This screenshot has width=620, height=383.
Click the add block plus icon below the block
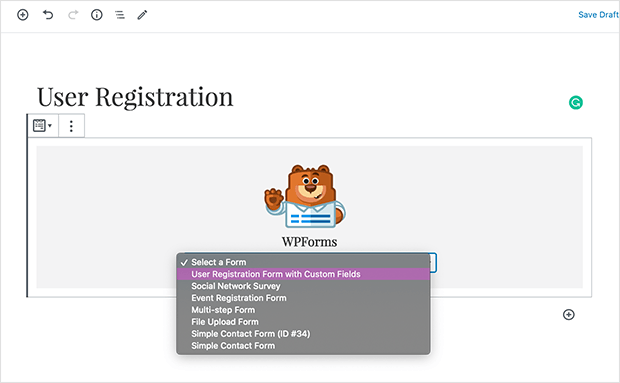569,315
